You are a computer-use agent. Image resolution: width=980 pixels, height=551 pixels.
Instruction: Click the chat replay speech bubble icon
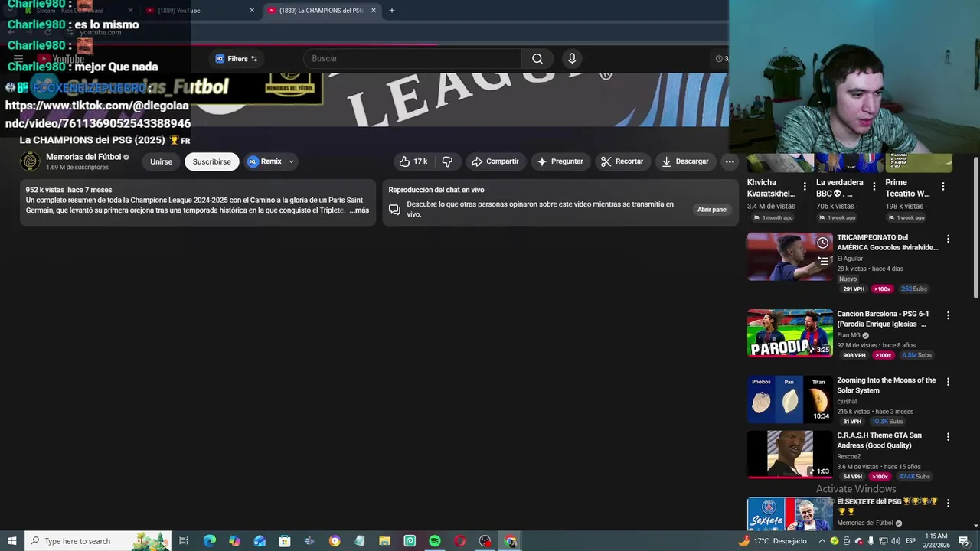pos(394,210)
